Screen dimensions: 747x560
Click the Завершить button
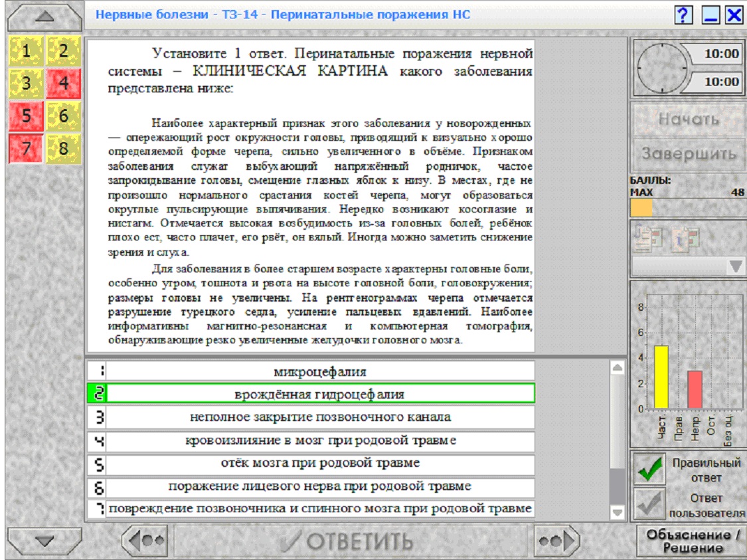(689, 154)
